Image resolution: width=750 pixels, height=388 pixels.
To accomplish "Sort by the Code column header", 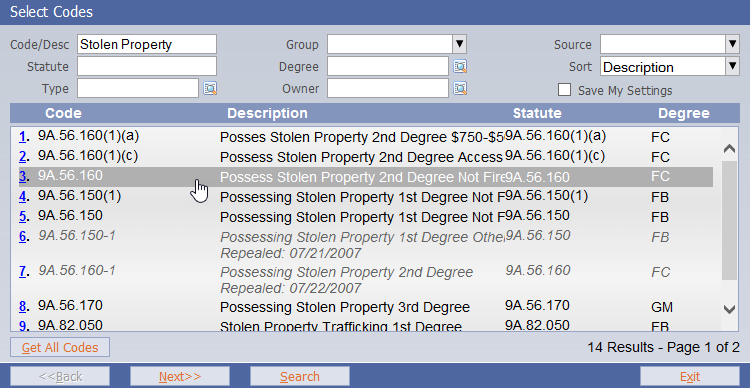I will click(x=63, y=113).
